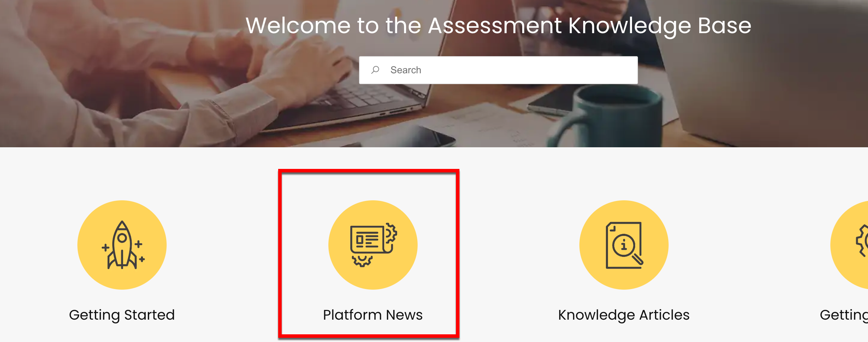The image size is (868, 342).
Task: Click the rocket Getting Started icon
Action: [x=122, y=245]
